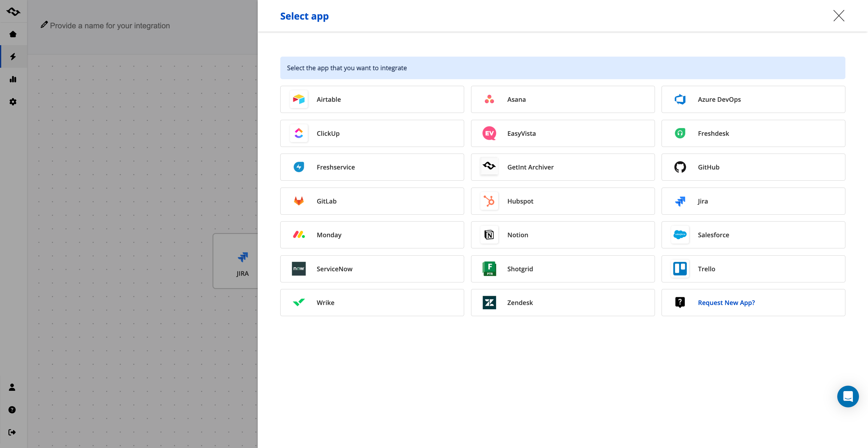Select Airtable as the app
868x448 pixels.
[372, 99]
